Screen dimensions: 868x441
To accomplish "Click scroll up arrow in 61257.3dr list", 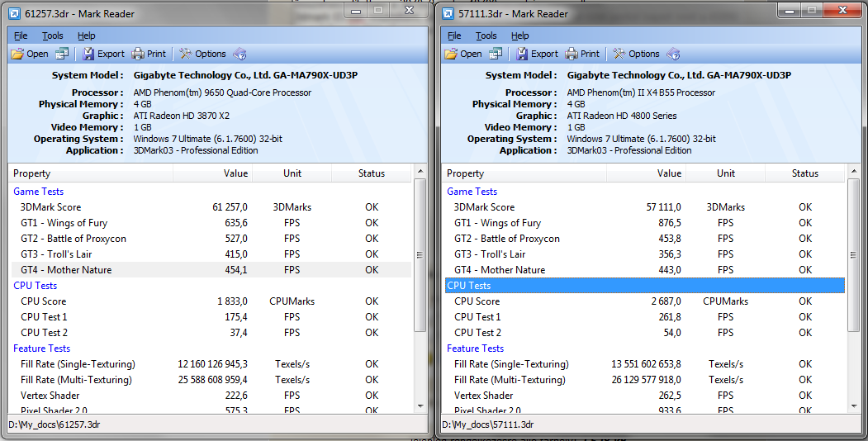I will pyautogui.click(x=420, y=172).
